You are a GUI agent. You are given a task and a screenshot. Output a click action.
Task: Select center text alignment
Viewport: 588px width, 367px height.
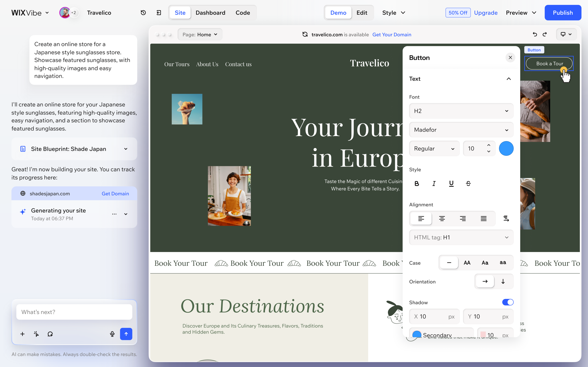(442, 218)
